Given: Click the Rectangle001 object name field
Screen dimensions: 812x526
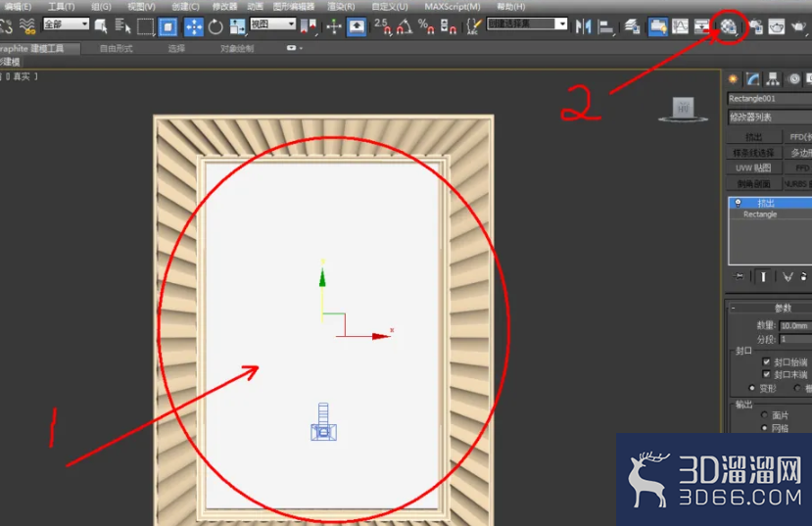Looking at the screenshot, I should pyautogui.click(x=770, y=98).
